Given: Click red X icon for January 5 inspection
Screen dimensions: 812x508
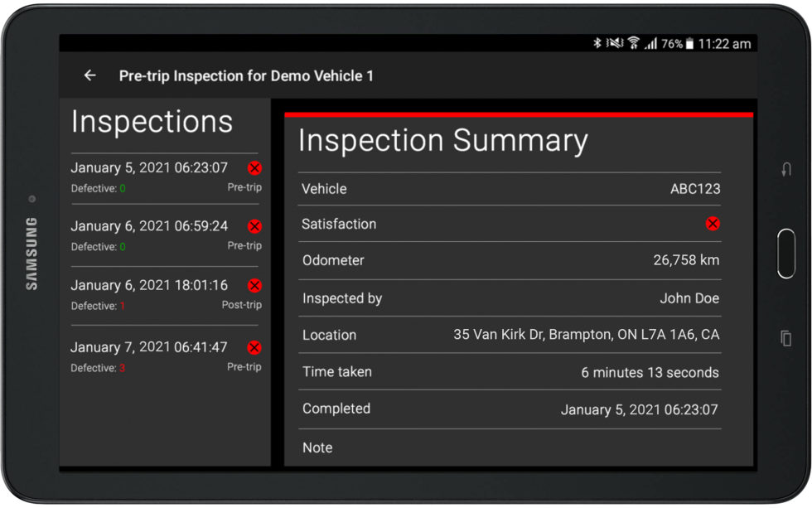Looking at the screenshot, I should point(254,168).
